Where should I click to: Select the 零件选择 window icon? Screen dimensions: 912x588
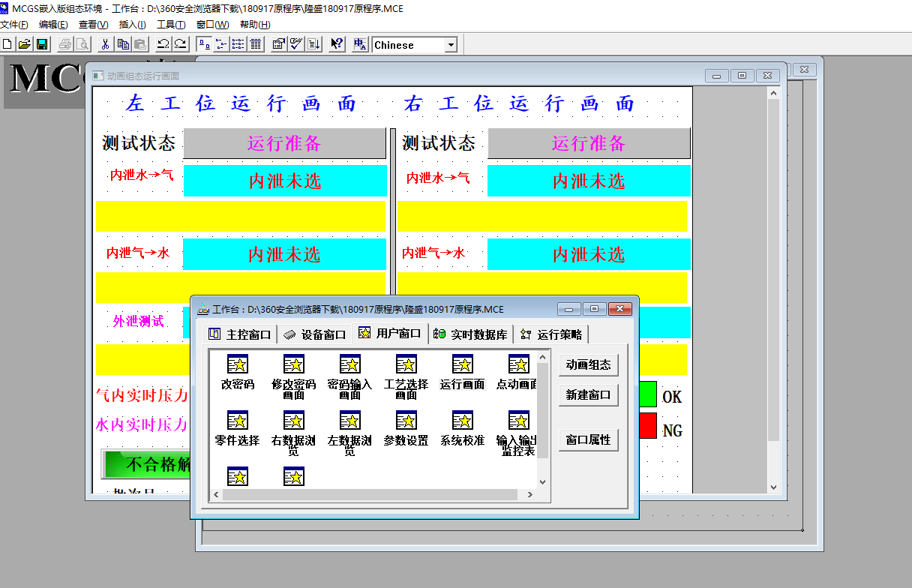pyautogui.click(x=237, y=421)
